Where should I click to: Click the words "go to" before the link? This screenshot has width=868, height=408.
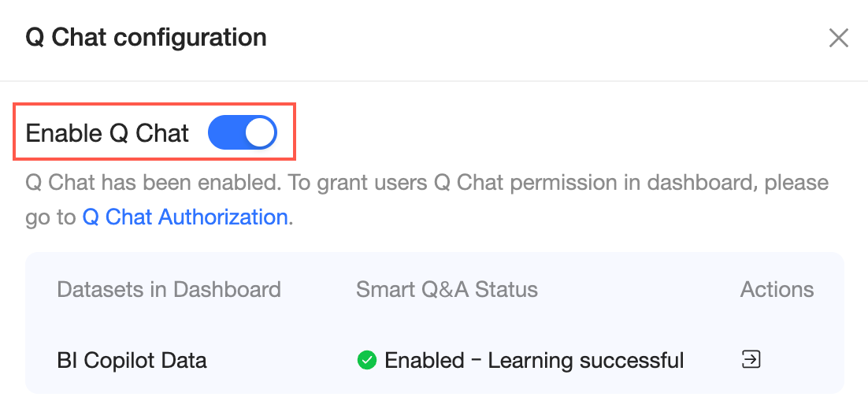point(50,217)
